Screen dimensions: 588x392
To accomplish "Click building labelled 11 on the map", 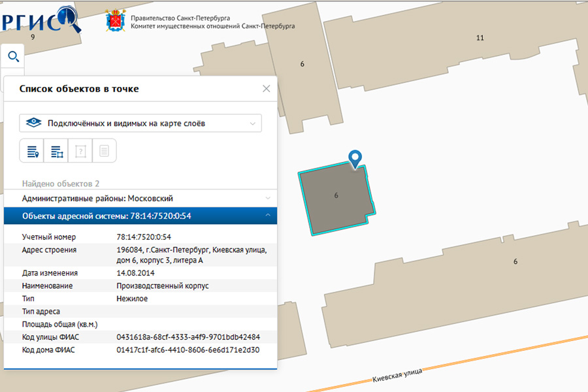I will [480, 38].
